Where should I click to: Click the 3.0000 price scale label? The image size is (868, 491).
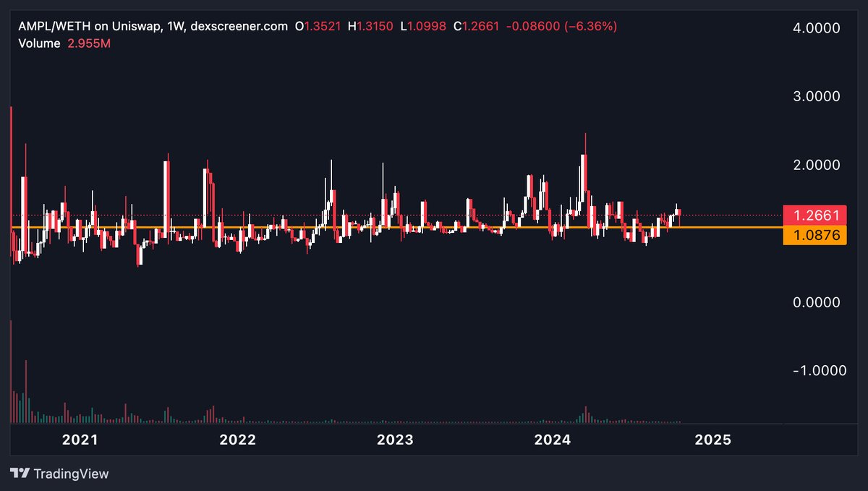click(x=817, y=97)
